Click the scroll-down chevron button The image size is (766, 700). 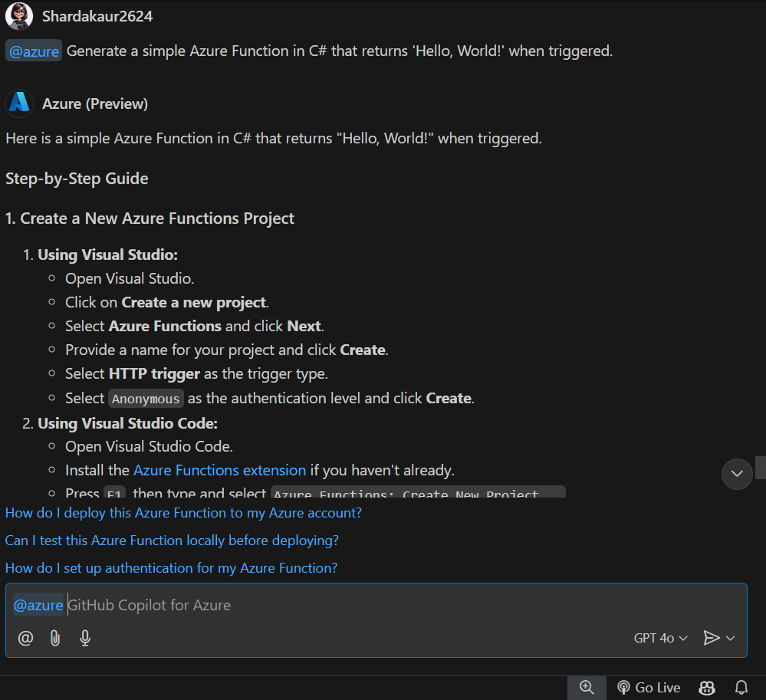point(737,473)
